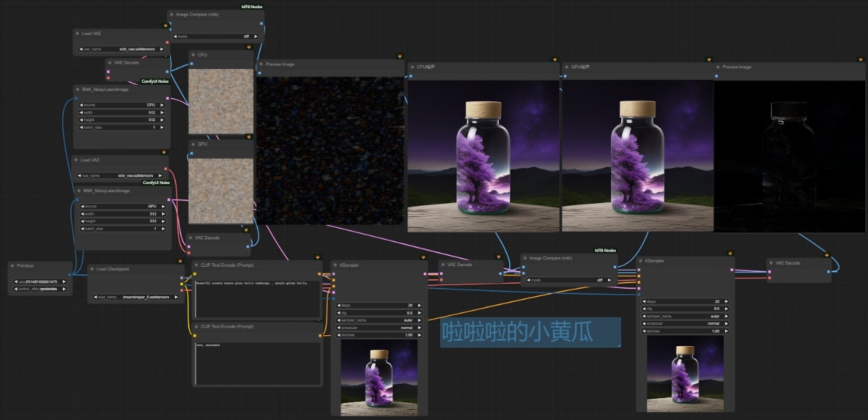This screenshot has height=420, width=868.
Task: Click the Load Checkpoint node's title dot
Action: tap(92, 269)
